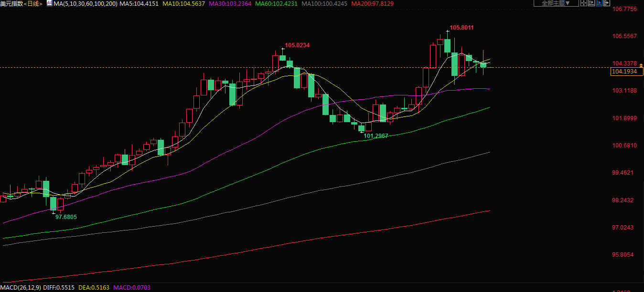Click the exit arrow icon at top right
644x292 pixels.
click(x=607, y=3)
